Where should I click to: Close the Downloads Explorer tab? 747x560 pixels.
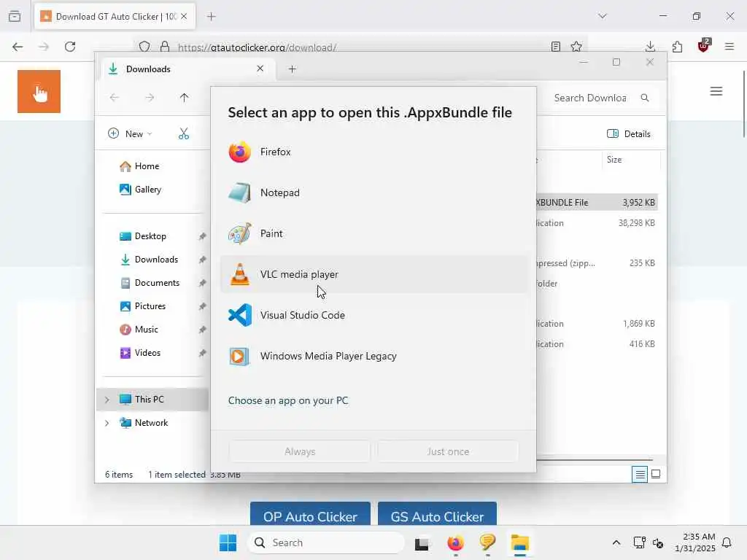pos(260,69)
